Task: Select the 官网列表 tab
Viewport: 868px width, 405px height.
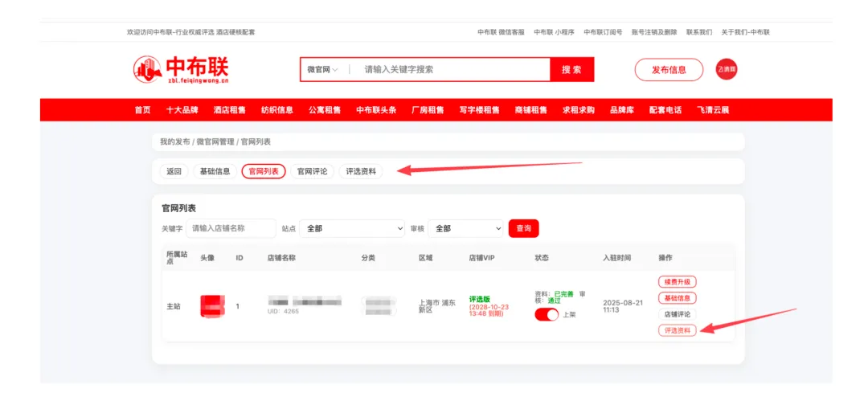Action: point(264,171)
